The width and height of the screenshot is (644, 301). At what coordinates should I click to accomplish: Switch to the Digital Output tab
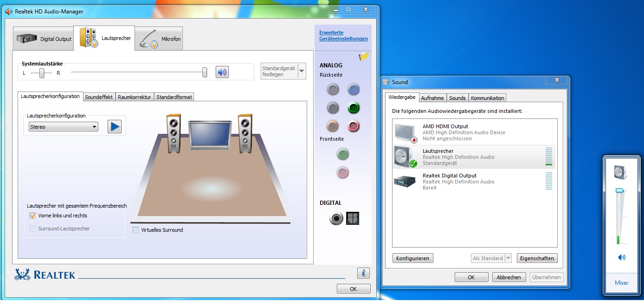tap(43, 39)
